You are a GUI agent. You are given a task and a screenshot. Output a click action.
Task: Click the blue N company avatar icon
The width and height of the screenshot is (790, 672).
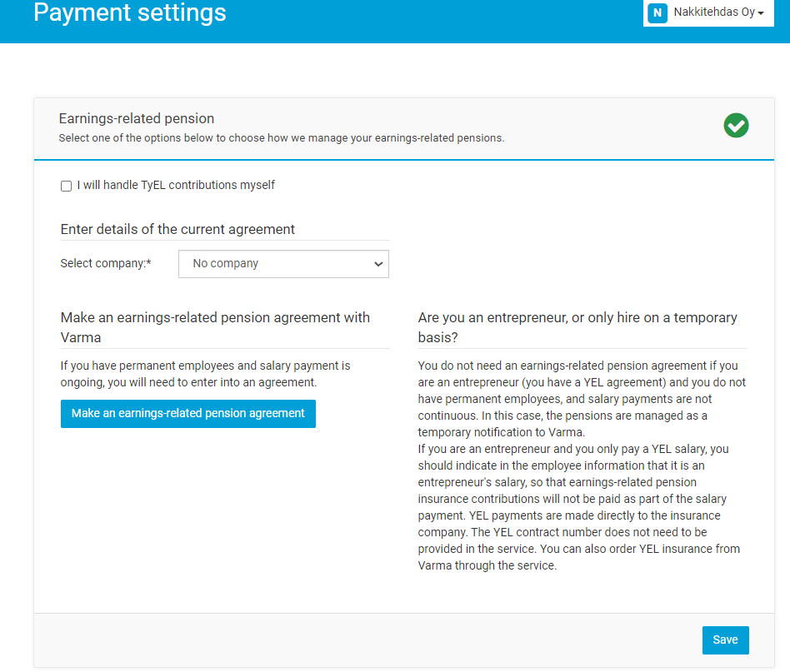click(657, 12)
